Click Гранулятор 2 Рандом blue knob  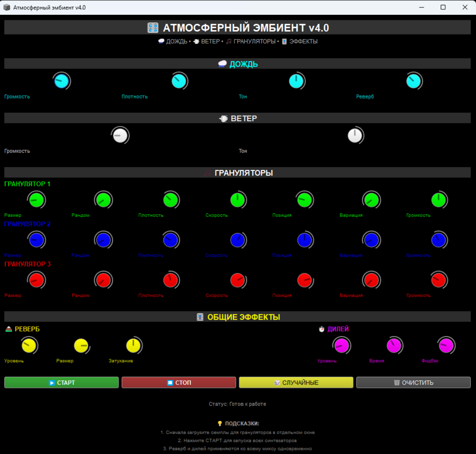tap(104, 240)
